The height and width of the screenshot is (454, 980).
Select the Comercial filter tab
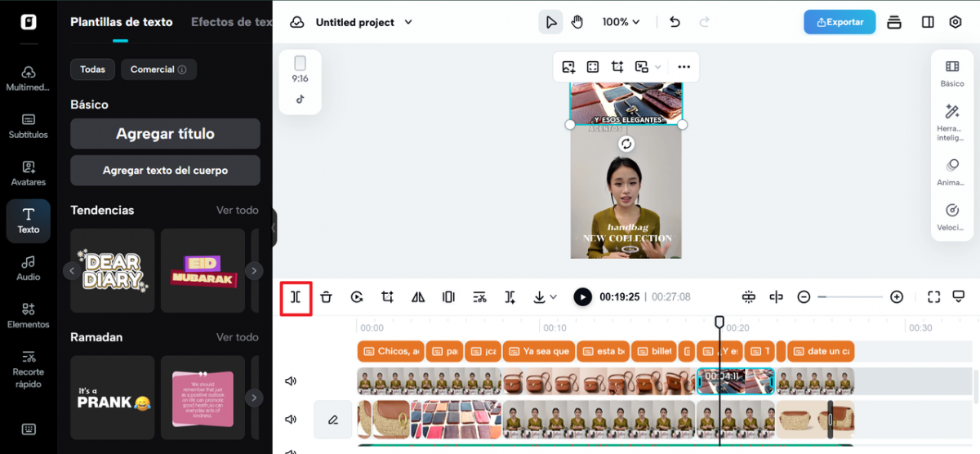pos(158,69)
